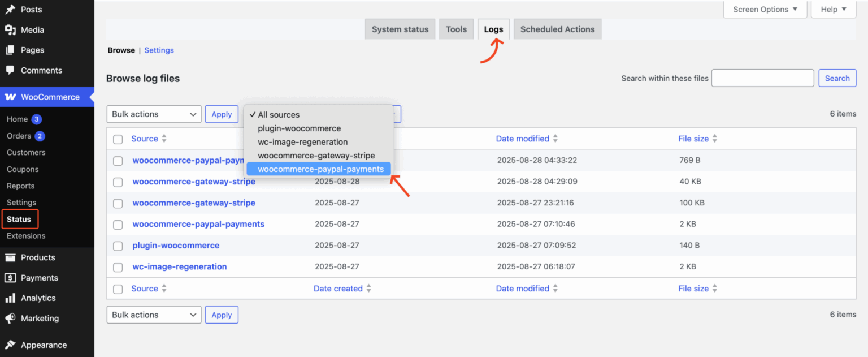Screen dimensions: 868x357
Task: Check the checkbox for the plugin-woocommerce log
Action: 118,246
